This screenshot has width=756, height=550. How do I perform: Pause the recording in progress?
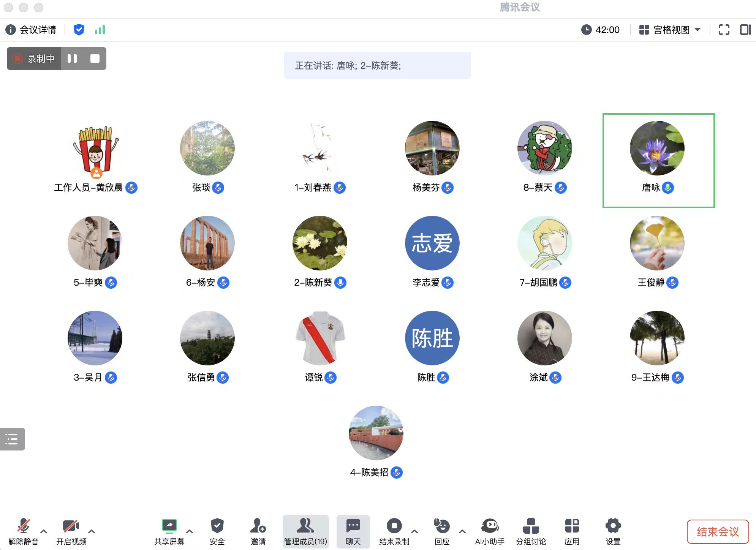pyautogui.click(x=72, y=58)
